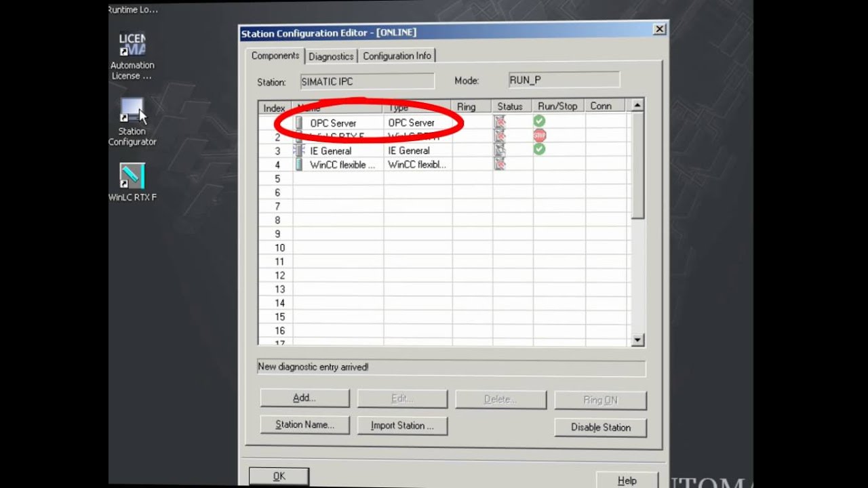Image resolution: width=868 pixels, height=488 pixels.
Task: Click OPC Server component icon in Name column
Action: pyautogui.click(x=299, y=123)
